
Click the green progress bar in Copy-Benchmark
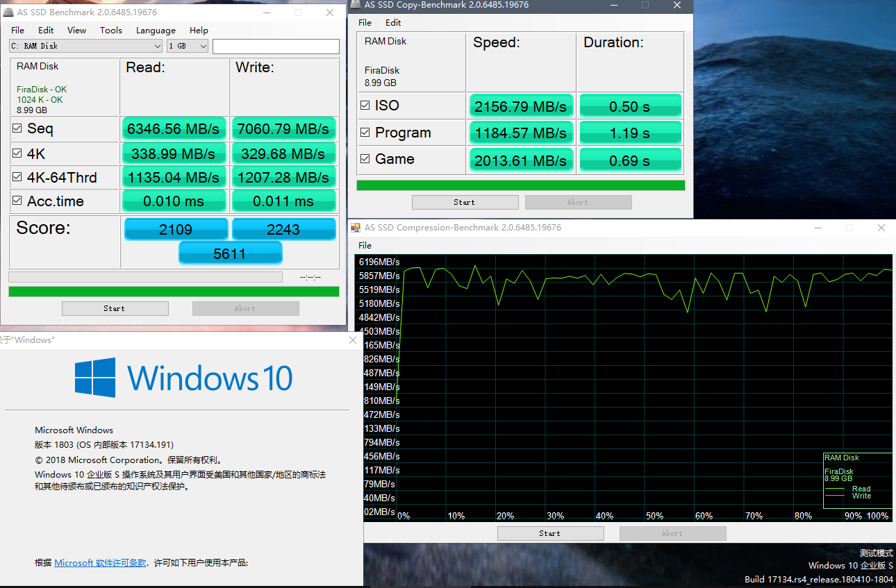pos(521,185)
